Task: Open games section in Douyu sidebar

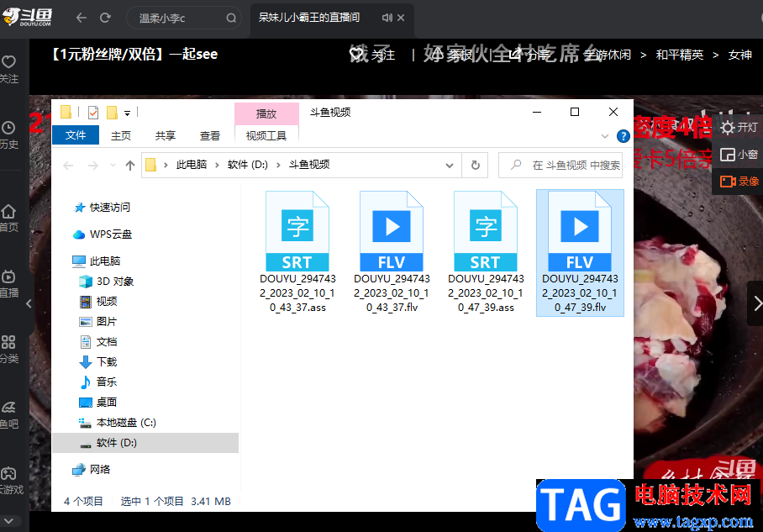Action: 10,481
